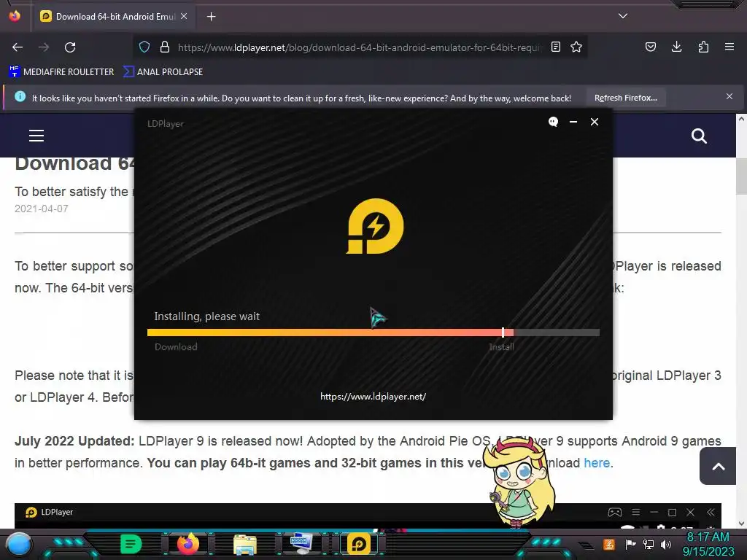
Task: Open the MEDIAFIRE ROULETTER bookmark
Action: 61,72
